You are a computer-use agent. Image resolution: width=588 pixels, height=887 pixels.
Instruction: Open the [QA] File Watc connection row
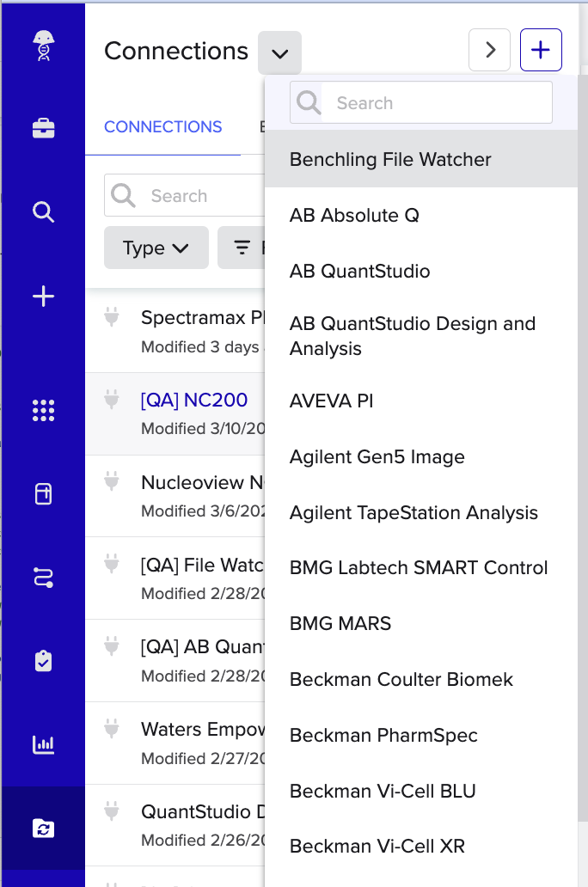[175, 578]
